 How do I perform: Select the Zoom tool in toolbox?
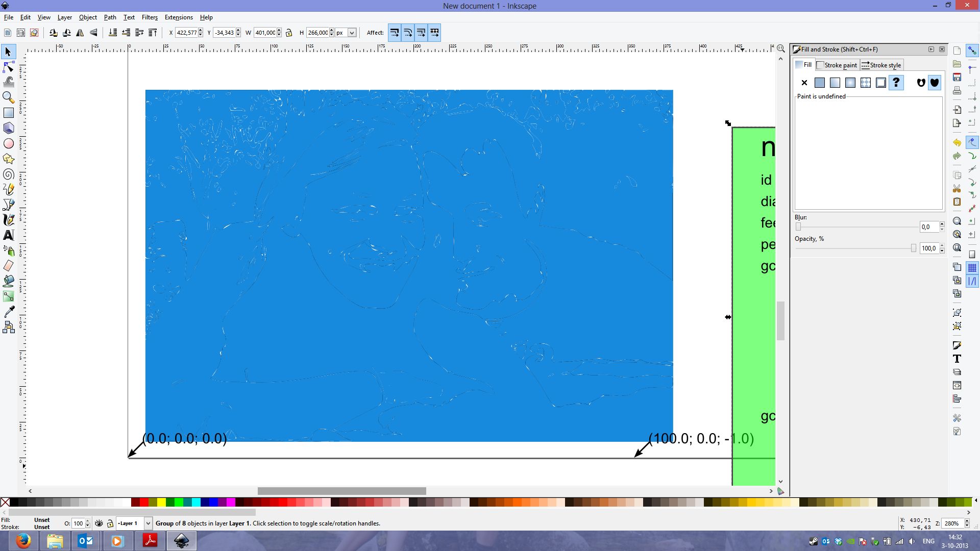pyautogui.click(x=9, y=97)
